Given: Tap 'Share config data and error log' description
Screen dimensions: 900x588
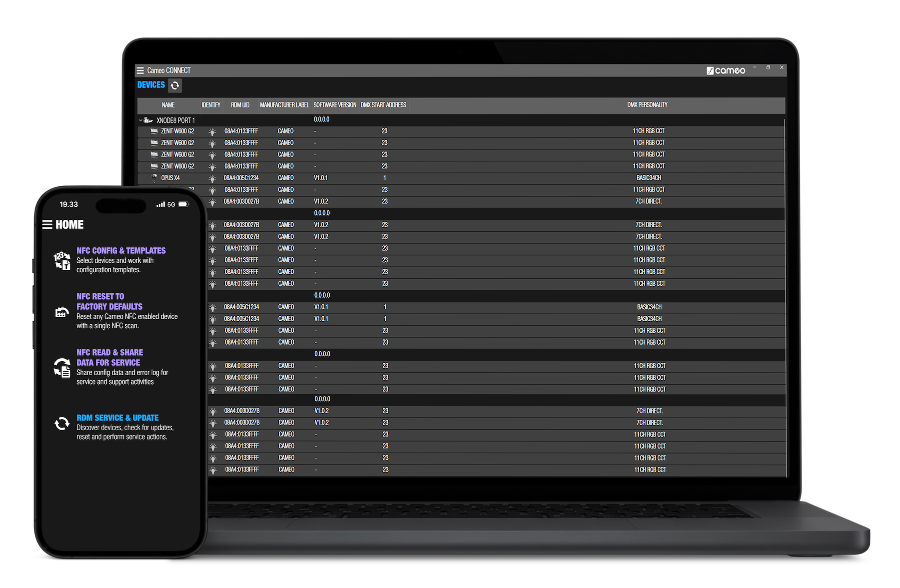Looking at the screenshot, I should (x=122, y=377).
